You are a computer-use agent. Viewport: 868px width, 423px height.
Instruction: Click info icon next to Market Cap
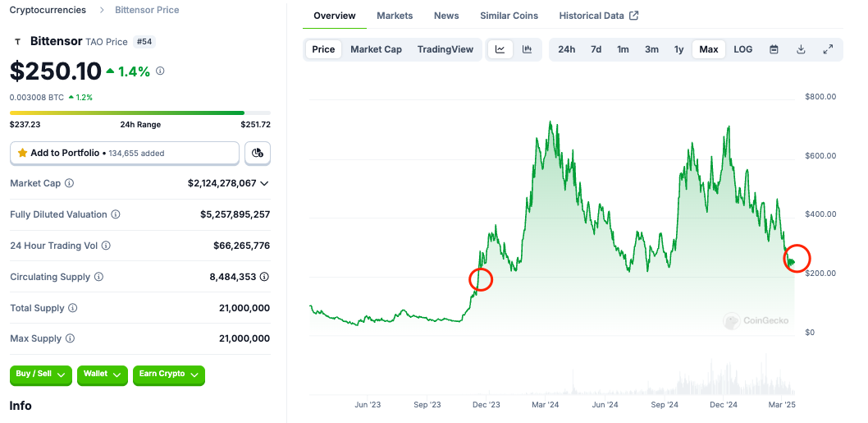69,184
